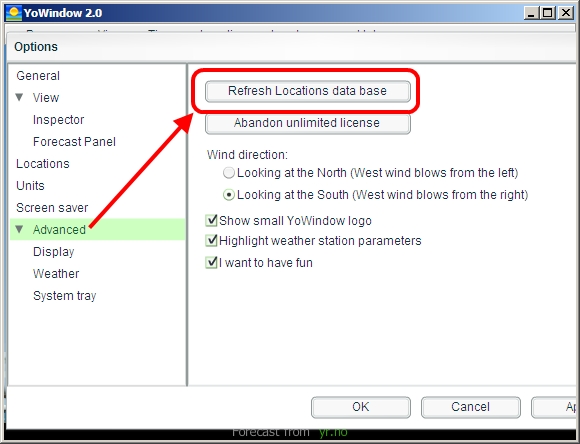Open the Screen saver options page
This screenshot has width=580, height=444.
pyautogui.click(x=52, y=208)
